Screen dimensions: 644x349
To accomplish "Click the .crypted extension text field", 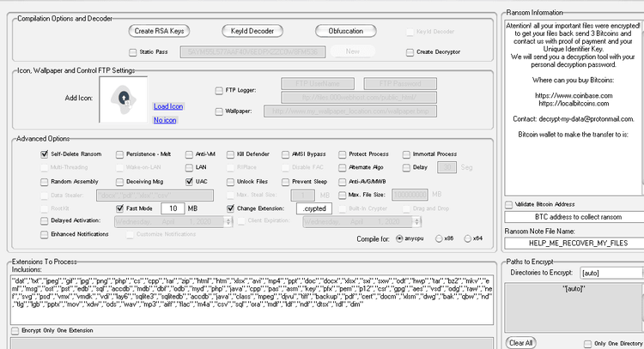I will [x=313, y=208].
